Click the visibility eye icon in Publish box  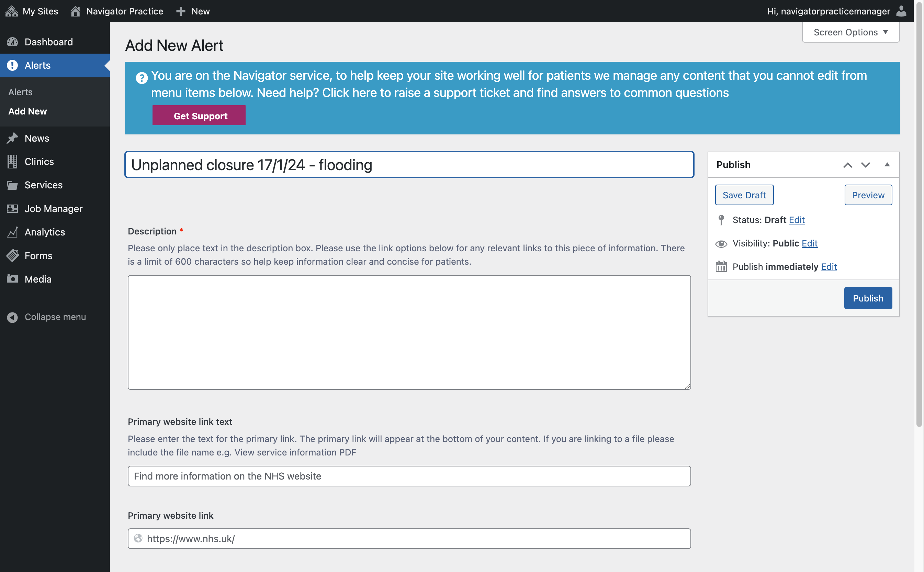click(721, 244)
